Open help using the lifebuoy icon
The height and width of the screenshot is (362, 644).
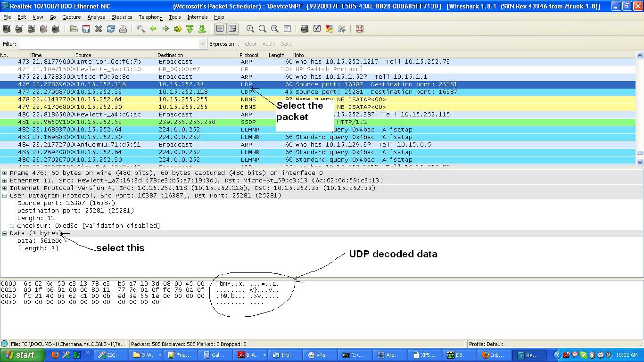[360, 29]
